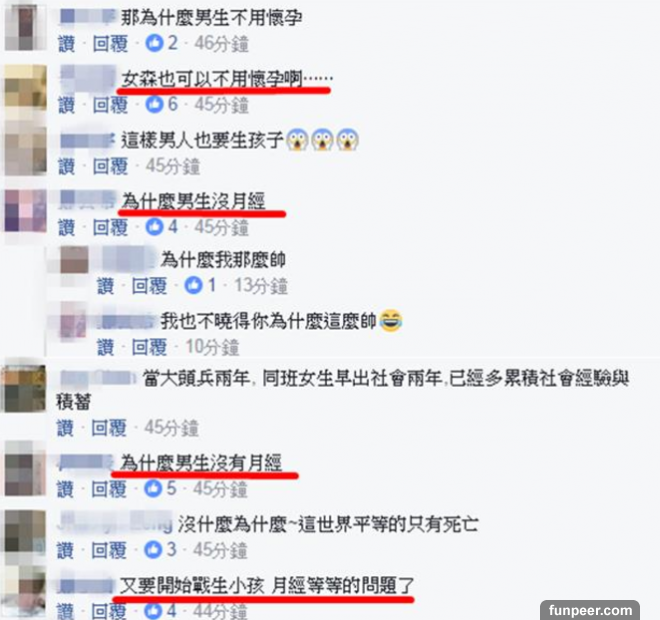Click thumbs-up icon on 又要開始戰生小孩 comment
660x620 pixels.
(x=153, y=611)
